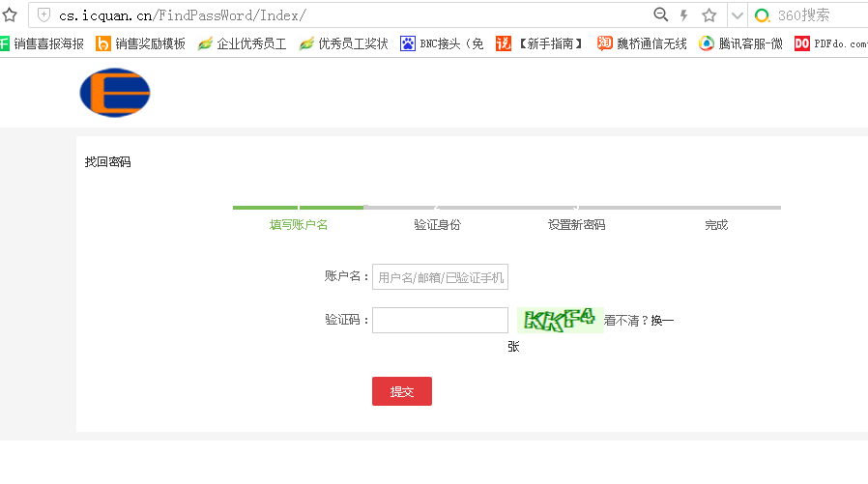Bookmark page with star icon beside lightning
This screenshot has height=484, width=868.
click(709, 15)
